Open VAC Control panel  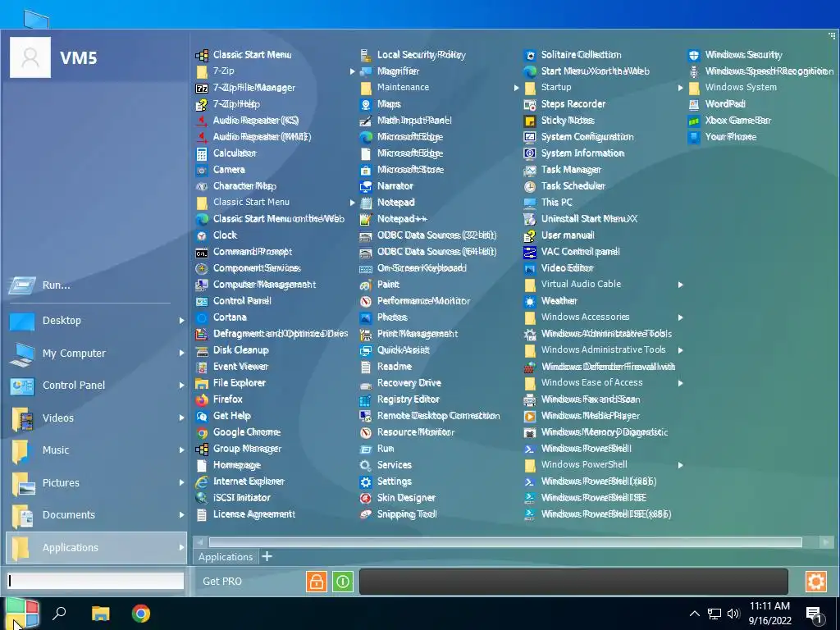click(572, 252)
